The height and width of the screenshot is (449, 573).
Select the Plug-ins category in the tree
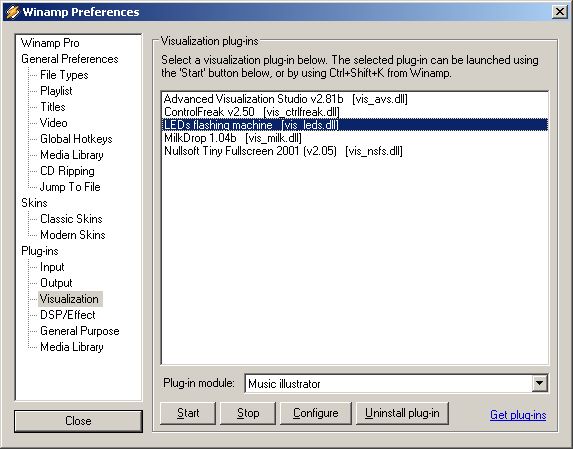(x=39, y=251)
